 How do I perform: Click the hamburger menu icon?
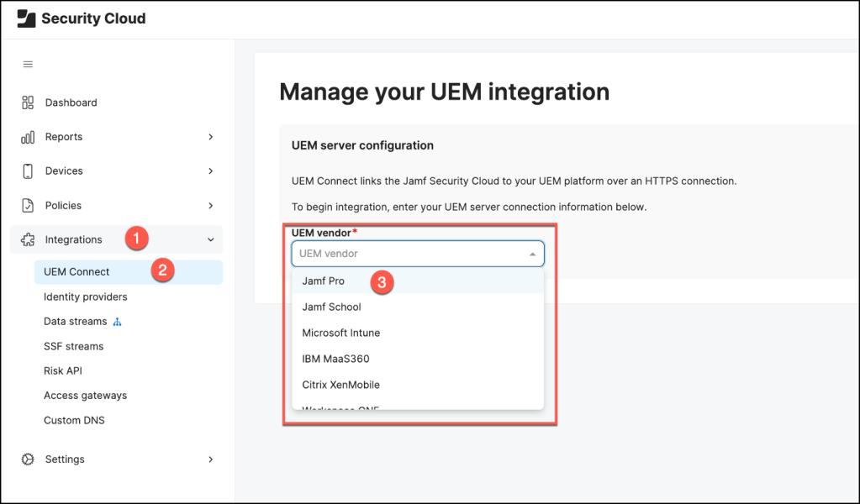[28, 65]
